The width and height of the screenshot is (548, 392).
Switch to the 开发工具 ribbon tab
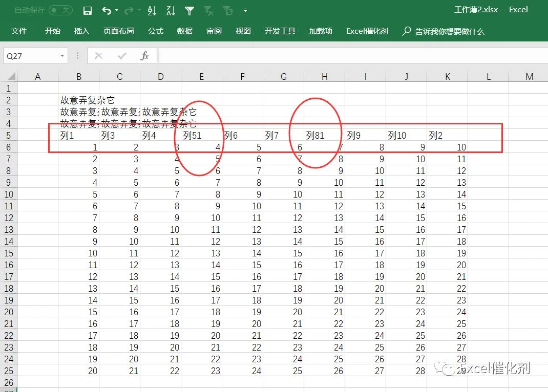[280, 31]
